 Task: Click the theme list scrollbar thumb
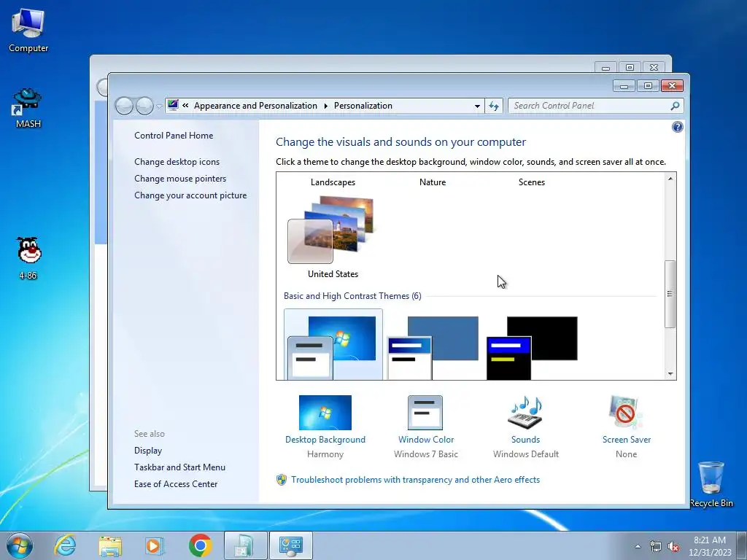(x=670, y=294)
